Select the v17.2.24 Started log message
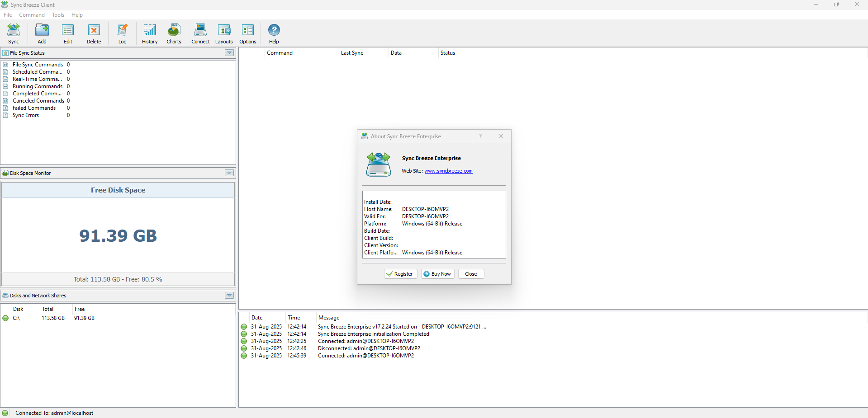The width and height of the screenshot is (868, 418). [402, 327]
